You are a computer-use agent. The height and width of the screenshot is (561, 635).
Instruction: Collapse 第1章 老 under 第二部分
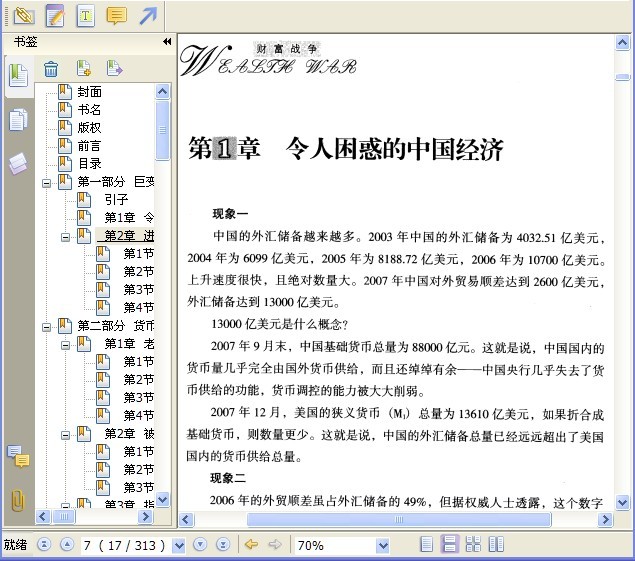[65, 345]
